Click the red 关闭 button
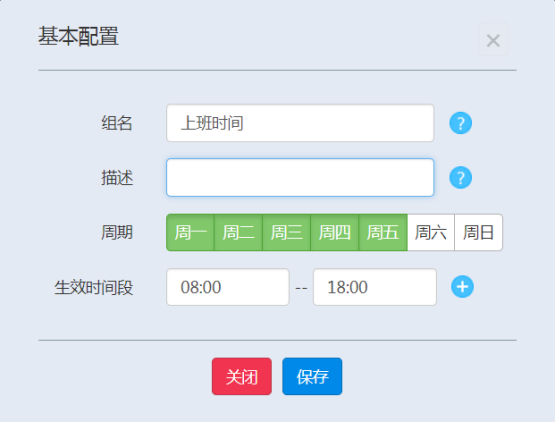Viewport: 555px width, 422px height. point(242,376)
